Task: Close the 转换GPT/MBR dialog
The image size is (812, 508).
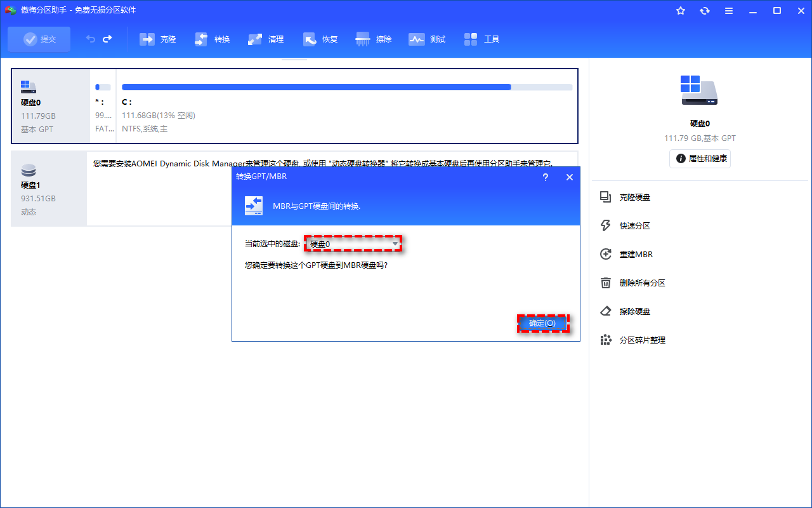Action: (x=569, y=177)
